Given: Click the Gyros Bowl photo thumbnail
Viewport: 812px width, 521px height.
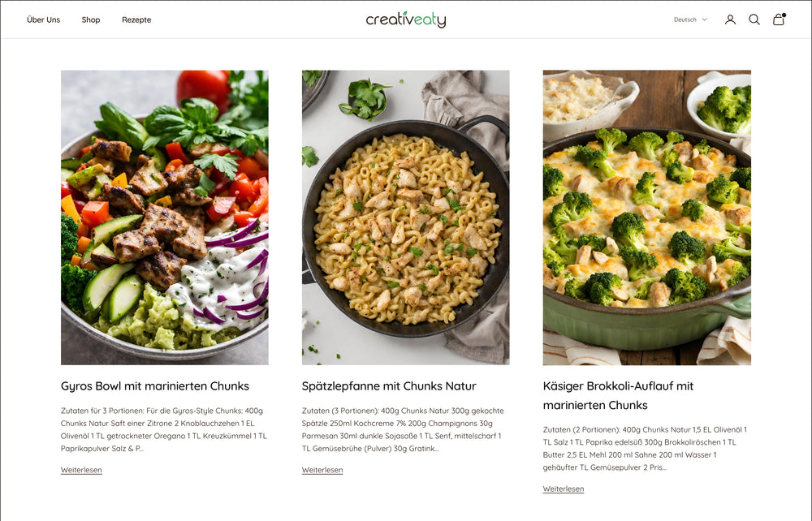Looking at the screenshot, I should [x=165, y=217].
